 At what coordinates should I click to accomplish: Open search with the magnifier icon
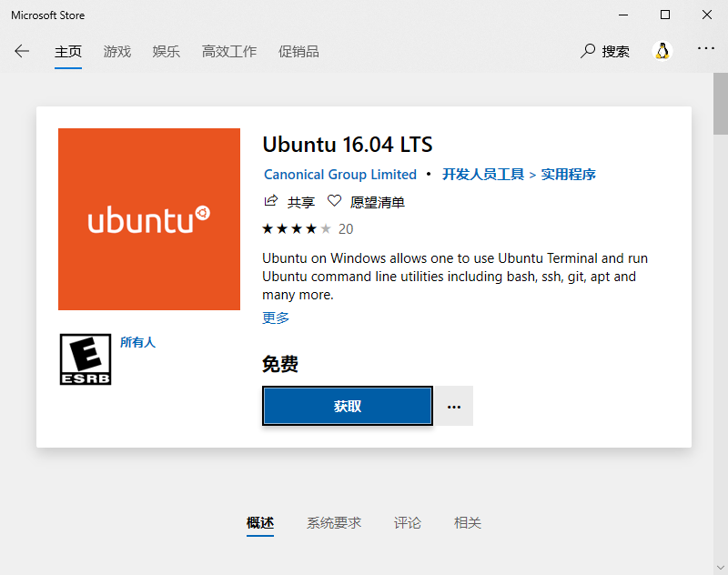pos(588,51)
